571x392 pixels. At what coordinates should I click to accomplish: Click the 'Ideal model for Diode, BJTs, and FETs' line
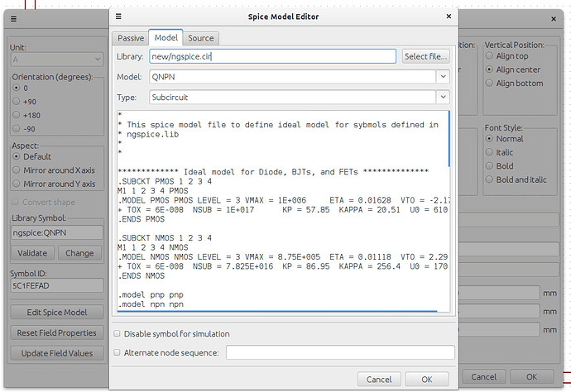coord(273,172)
